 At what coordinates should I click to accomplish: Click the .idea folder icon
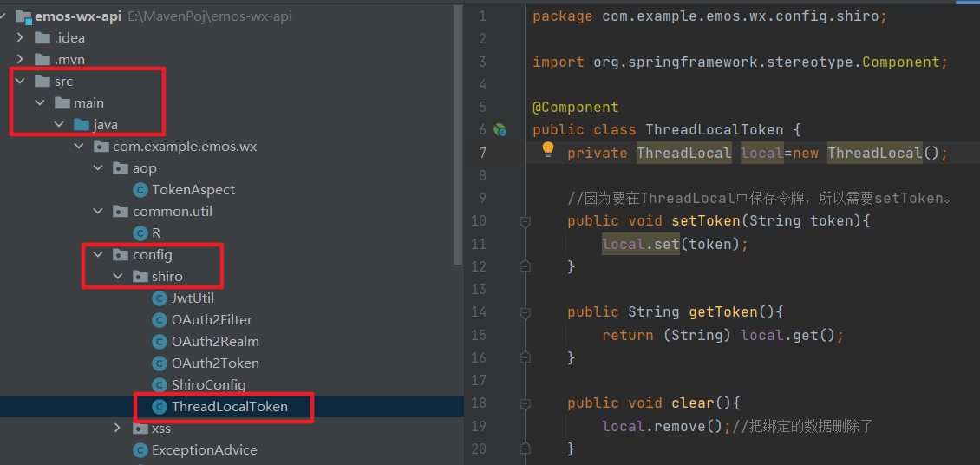(42, 38)
